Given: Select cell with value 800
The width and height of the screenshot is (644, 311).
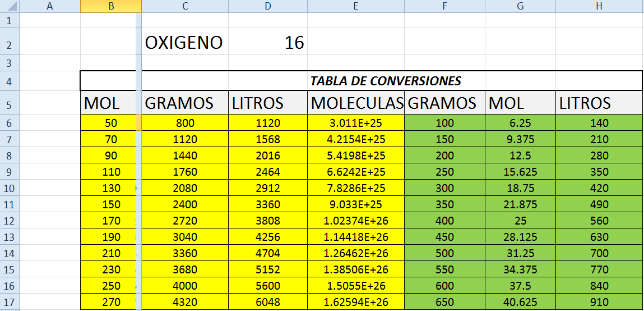Looking at the screenshot, I should (x=185, y=122).
